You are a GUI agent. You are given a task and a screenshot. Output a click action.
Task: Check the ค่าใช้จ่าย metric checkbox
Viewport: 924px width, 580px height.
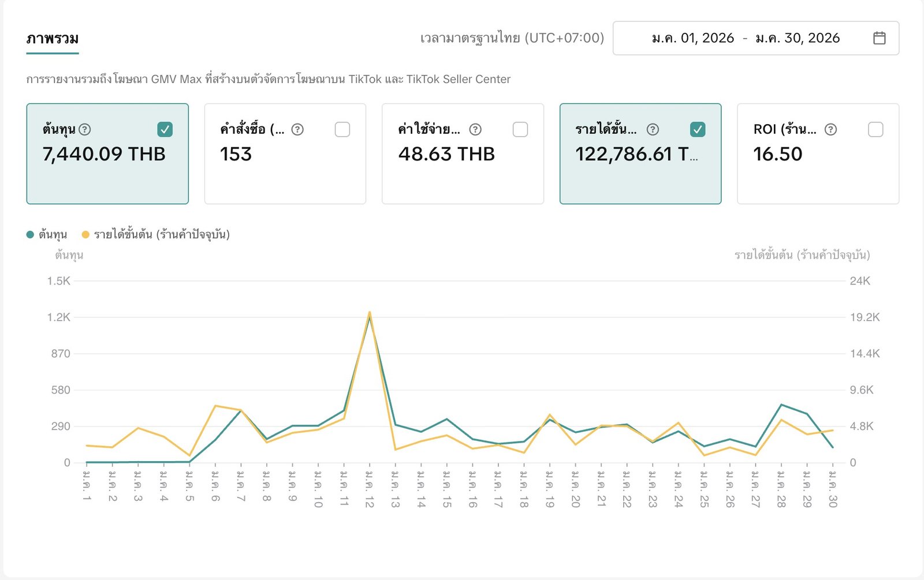tap(520, 129)
